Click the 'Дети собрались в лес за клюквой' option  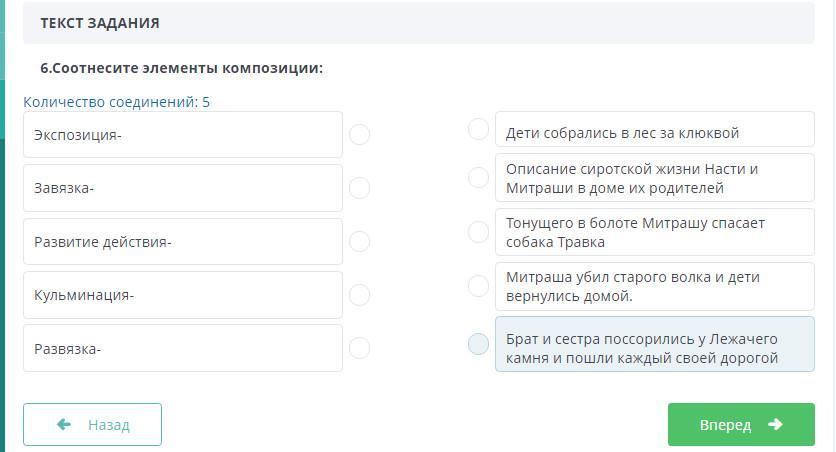point(654,129)
